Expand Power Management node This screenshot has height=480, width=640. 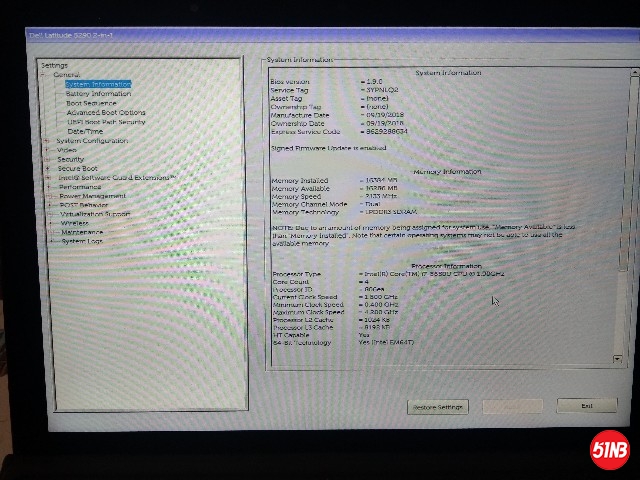click(x=49, y=196)
